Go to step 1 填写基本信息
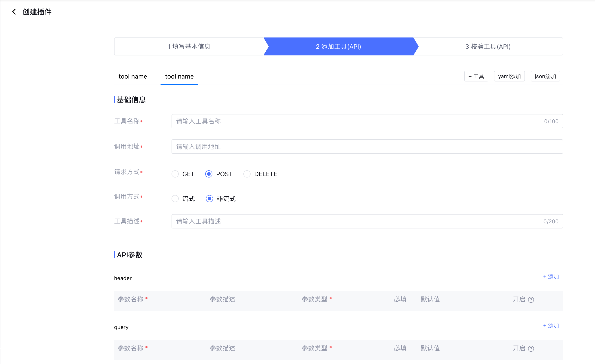The image size is (595, 364). [189, 46]
